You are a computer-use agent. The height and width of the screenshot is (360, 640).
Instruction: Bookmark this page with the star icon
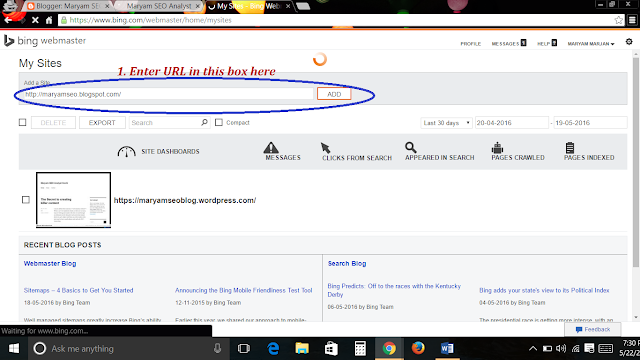[x=618, y=20]
